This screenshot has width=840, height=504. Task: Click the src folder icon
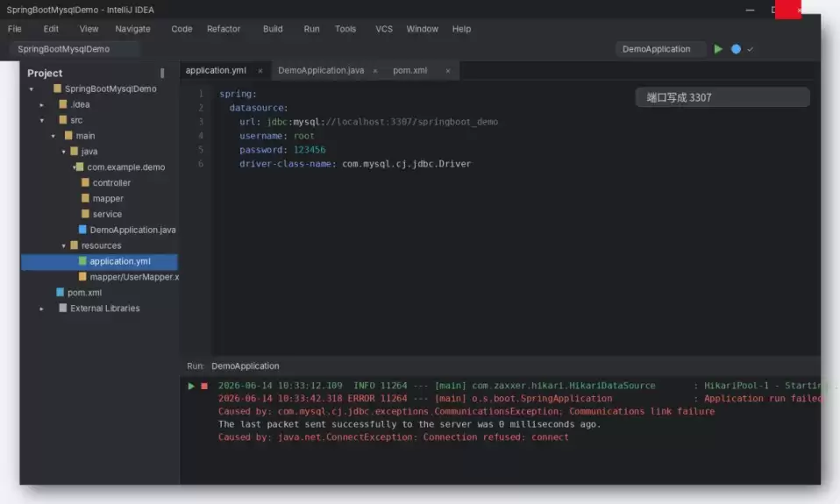[62, 119]
